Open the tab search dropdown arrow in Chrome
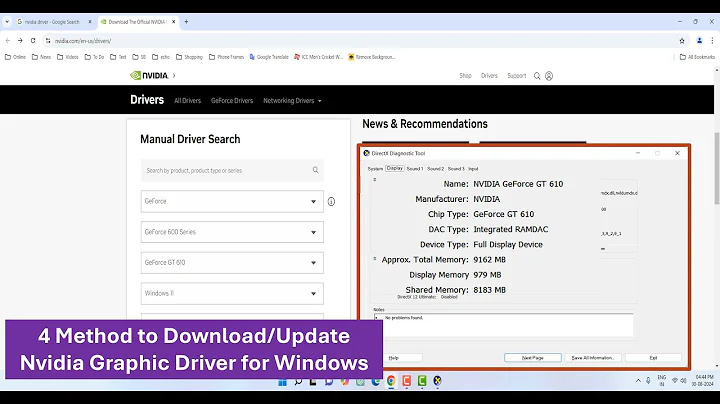The height and width of the screenshot is (404, 720). point(7,22)
